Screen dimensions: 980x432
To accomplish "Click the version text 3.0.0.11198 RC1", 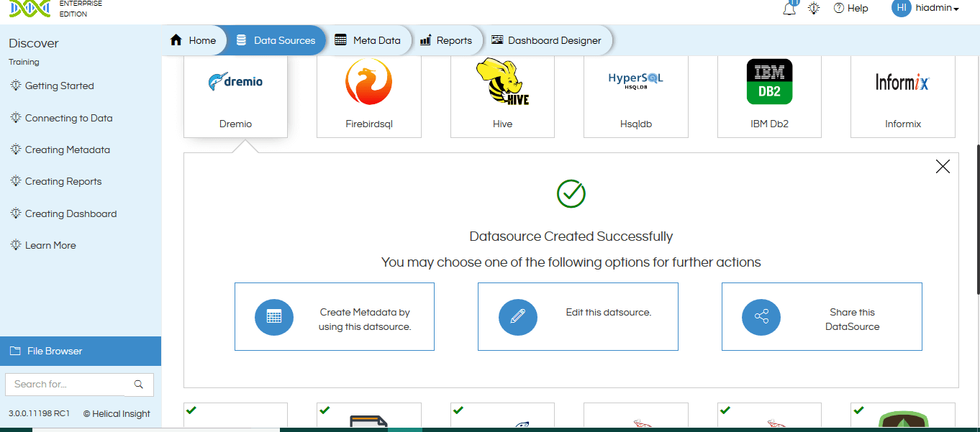I will [x=39, y=413].
